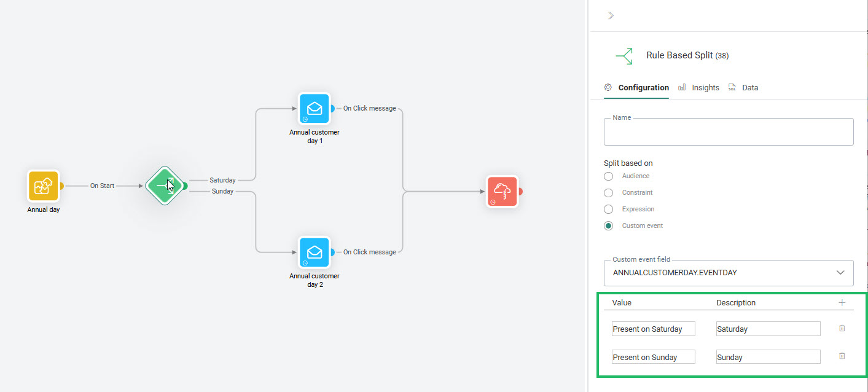The height and width of the screenshot is (392, 868).
Task: Click the green Rule Based Split diamond node
Action: pyautogui.click(x=164, y=186)
